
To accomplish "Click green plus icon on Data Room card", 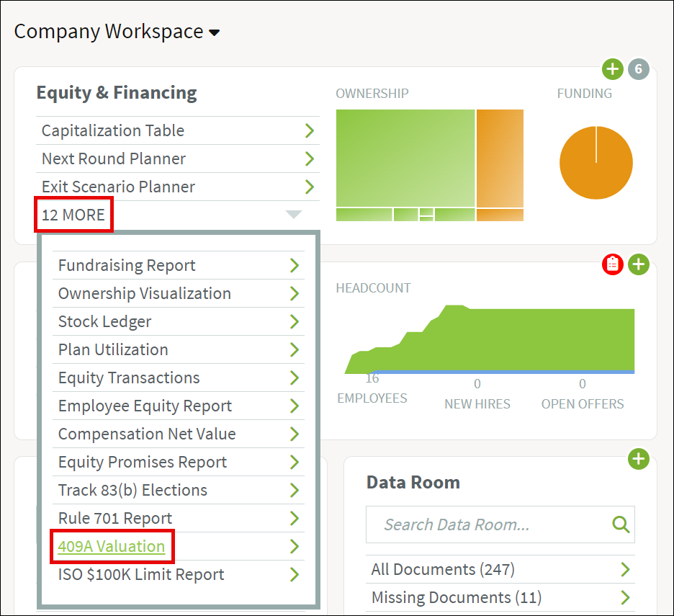I will (639, 459).
